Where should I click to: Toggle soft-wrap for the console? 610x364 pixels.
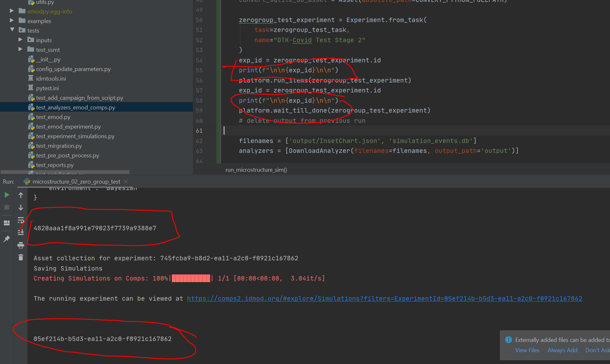click(x=20, y=220)
